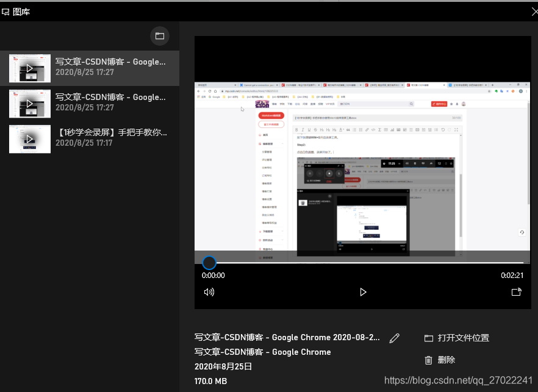Select the 【1秒学会录屏】 recording thumbnail

point(30,139)
